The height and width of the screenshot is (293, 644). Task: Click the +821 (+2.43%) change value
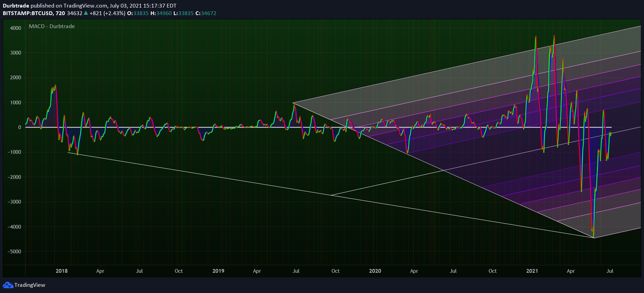(107, 13)
